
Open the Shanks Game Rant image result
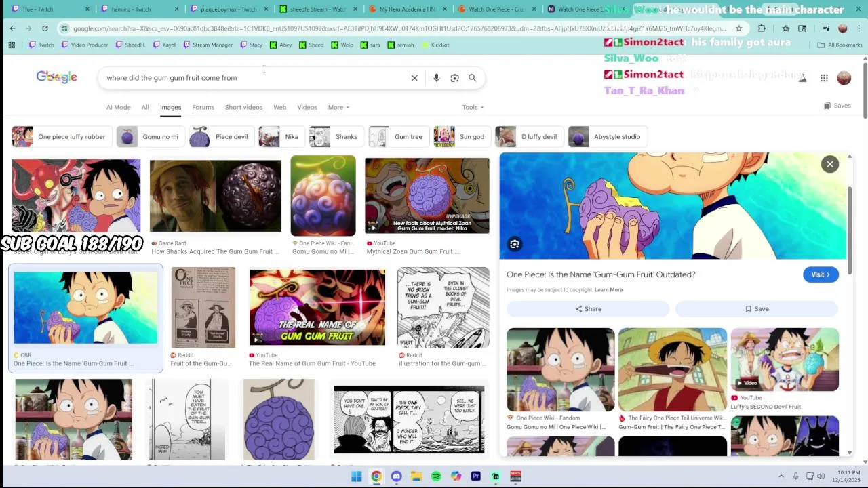click(x=215, y=197)
